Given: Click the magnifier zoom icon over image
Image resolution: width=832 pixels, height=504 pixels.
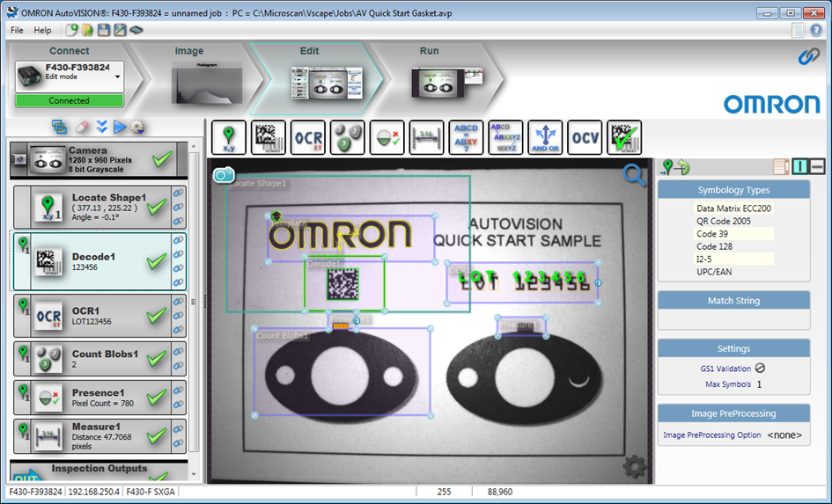Looking at the screenshot, I should click(x=634, y=175).
